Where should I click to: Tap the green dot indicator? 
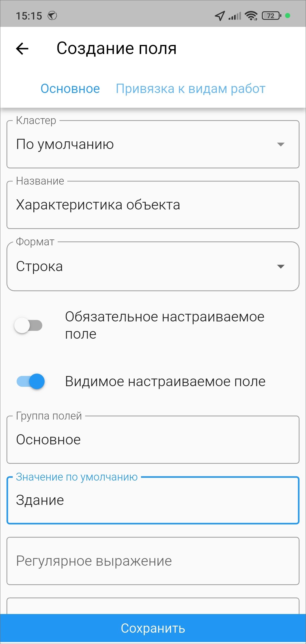pos(288,16)
